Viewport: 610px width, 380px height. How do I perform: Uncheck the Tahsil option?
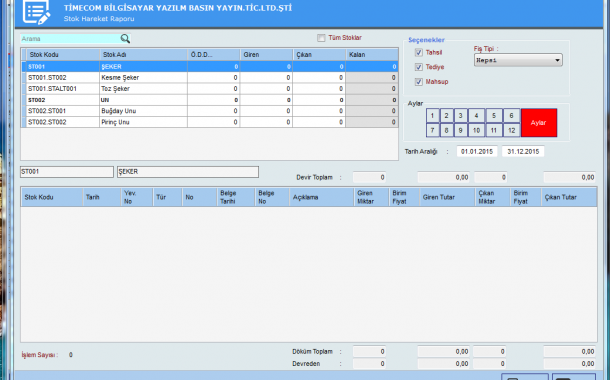click(419, 53)
